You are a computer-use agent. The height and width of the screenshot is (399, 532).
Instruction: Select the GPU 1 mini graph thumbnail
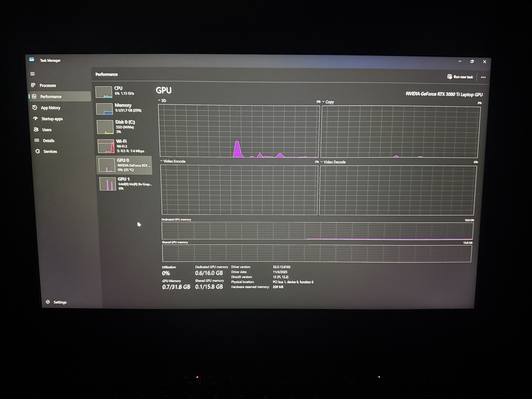108,184
